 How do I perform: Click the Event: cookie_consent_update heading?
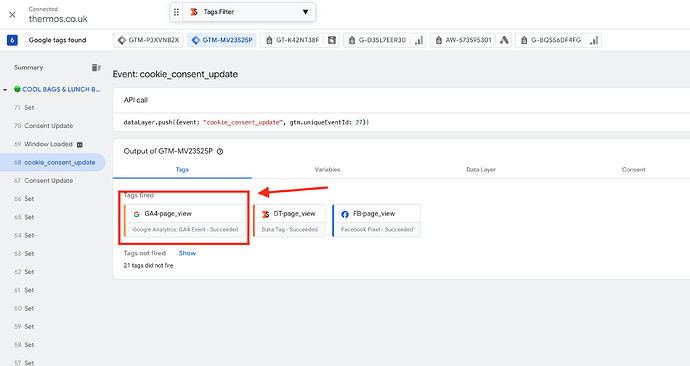click(x=175, y=74)
